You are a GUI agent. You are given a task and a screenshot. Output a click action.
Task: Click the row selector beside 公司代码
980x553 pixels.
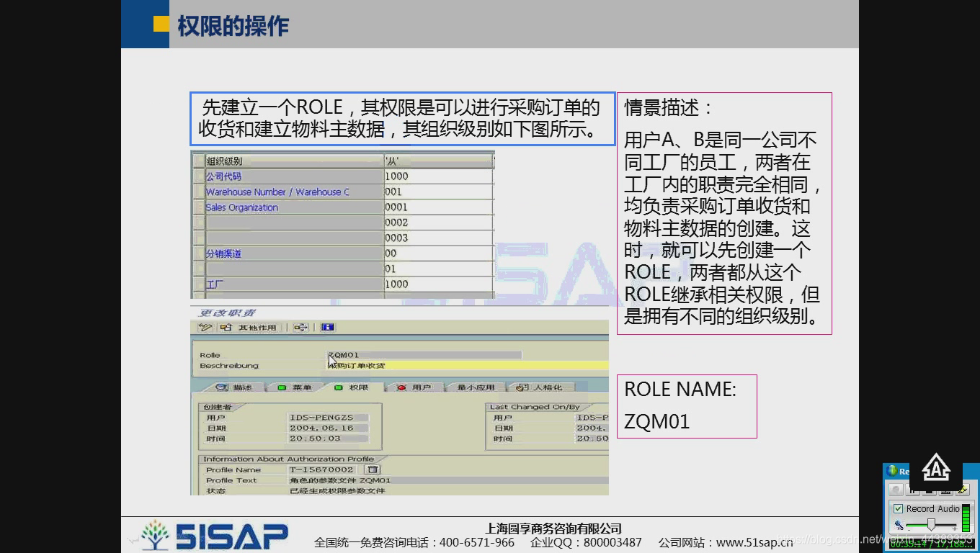click(199, 176)
